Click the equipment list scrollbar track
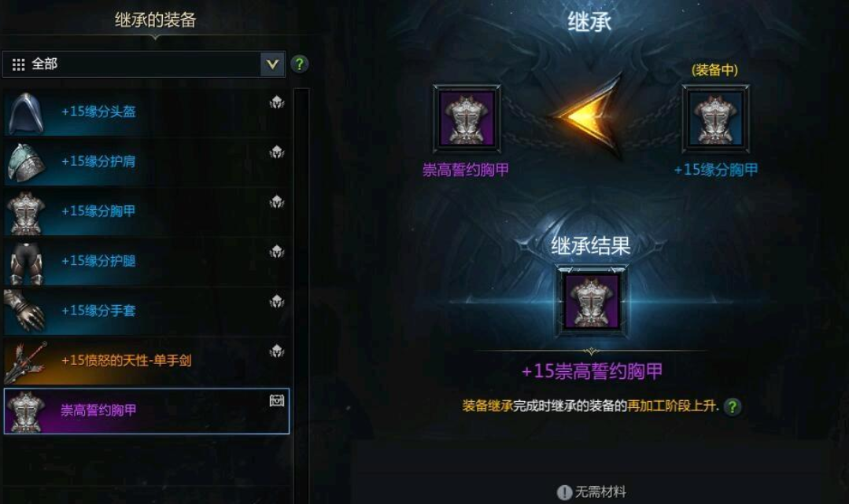The width and height of the screenshot is (849, 504). click(301, 295)
